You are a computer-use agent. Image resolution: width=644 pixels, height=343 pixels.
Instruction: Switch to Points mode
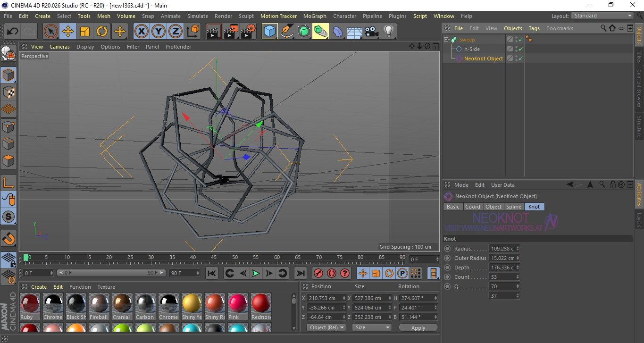(x=8, y=126)
